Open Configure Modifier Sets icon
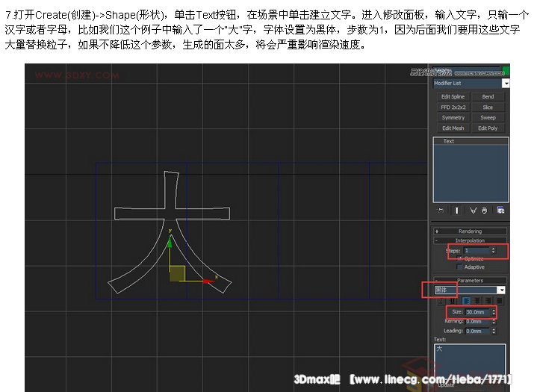 500,210
